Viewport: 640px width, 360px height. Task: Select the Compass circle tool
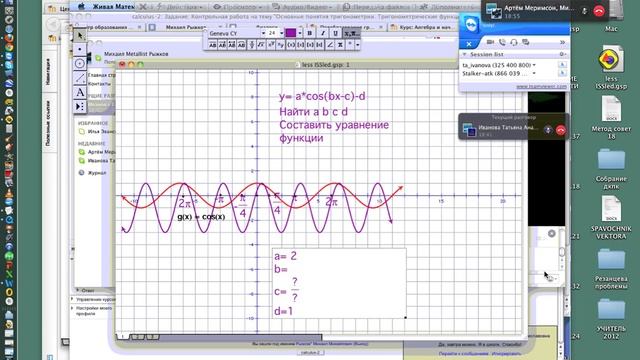(x=80, y=64)
